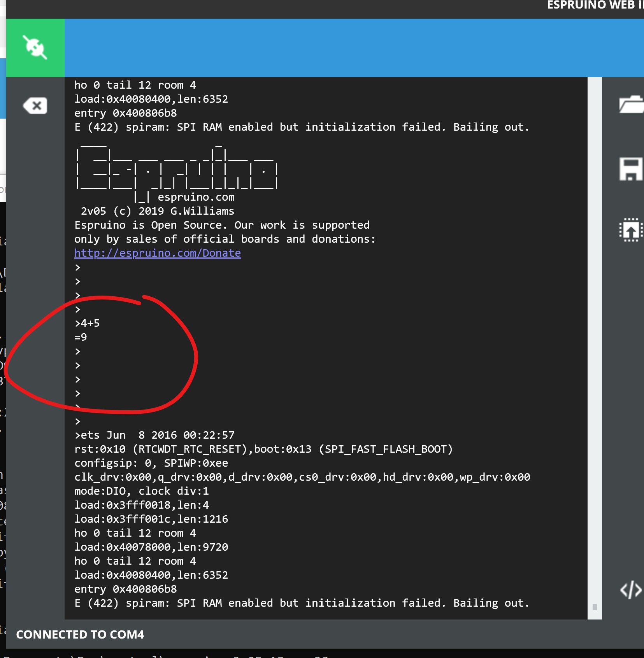Save the file using the floppy disk icon
The height and width of the screenshot is (658, 644).
click(630, 169)
